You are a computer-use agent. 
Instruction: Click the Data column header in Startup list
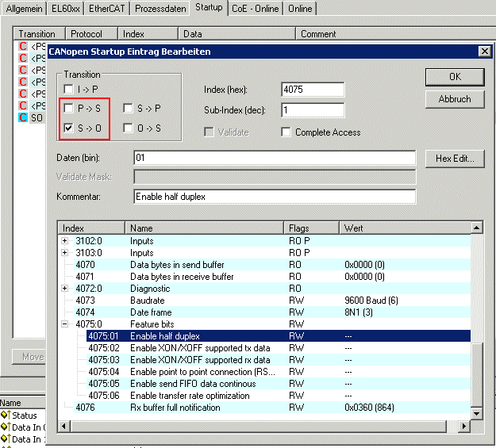pos(236,34)
